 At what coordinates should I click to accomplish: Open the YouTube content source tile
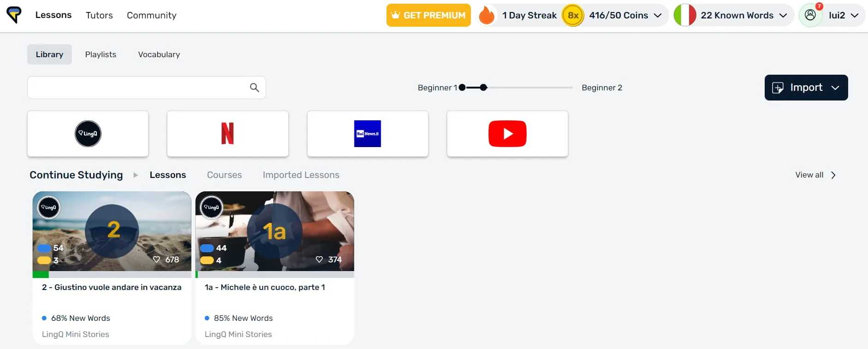[x=507, y=134]
